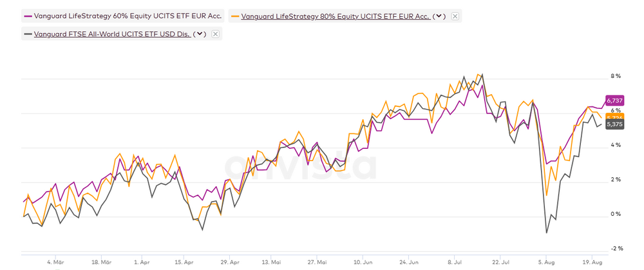This screenshot has width=644, height=270.
Task: Remove the LifeStrategy 80% Equity ETF from chart
Action: (455, 17)
